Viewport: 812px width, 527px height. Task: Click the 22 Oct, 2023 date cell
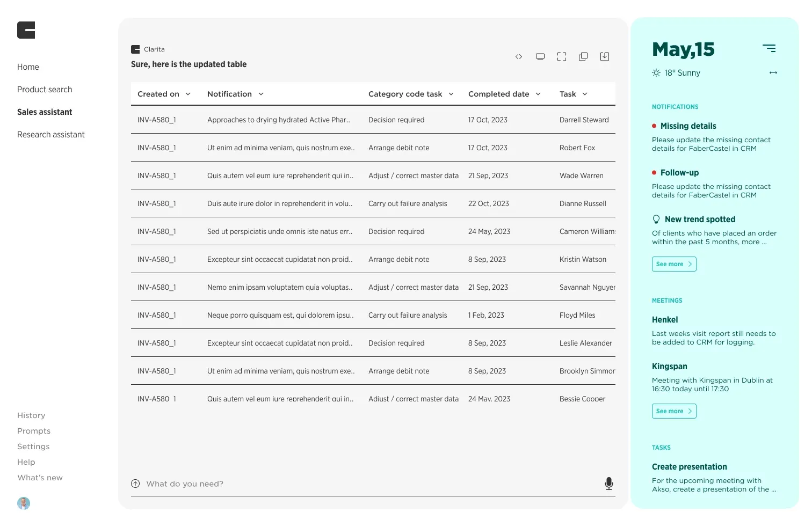[x=489, y=203]
